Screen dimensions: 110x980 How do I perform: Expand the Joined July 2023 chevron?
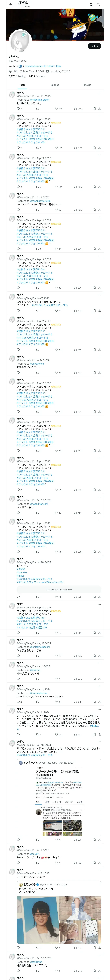click(69, 71)
